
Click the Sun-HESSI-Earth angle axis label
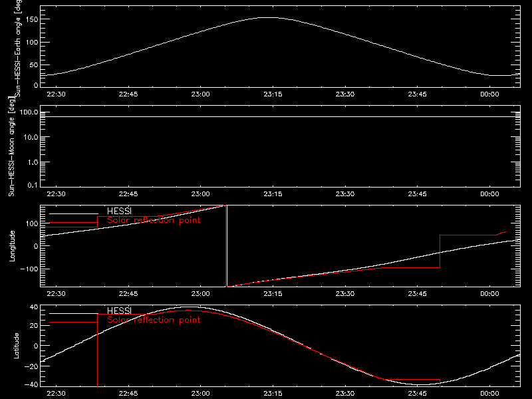[18, 49]
